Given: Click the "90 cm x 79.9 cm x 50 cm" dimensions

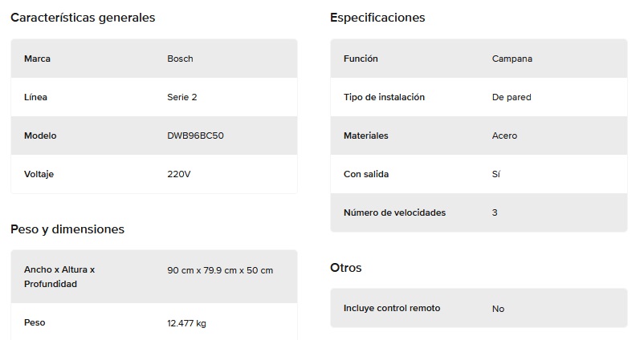Looking at the screenshot, I should point(220,270).
